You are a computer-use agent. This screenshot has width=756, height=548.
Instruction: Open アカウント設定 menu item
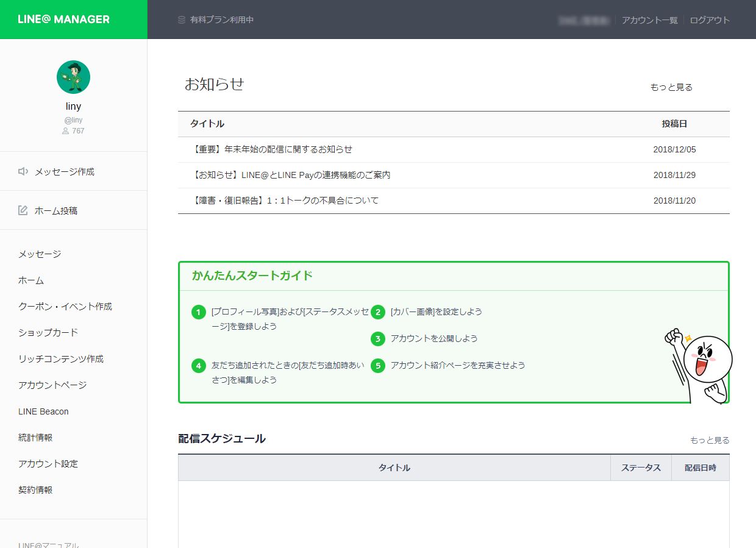pos(48,464)
